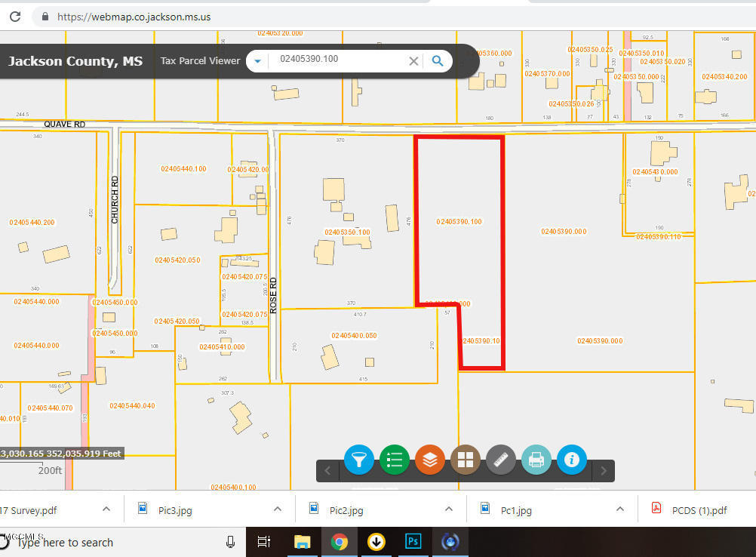Open the gray Measure ruler tool
Screen dimensions: 756x557
(x=501, y=460)
